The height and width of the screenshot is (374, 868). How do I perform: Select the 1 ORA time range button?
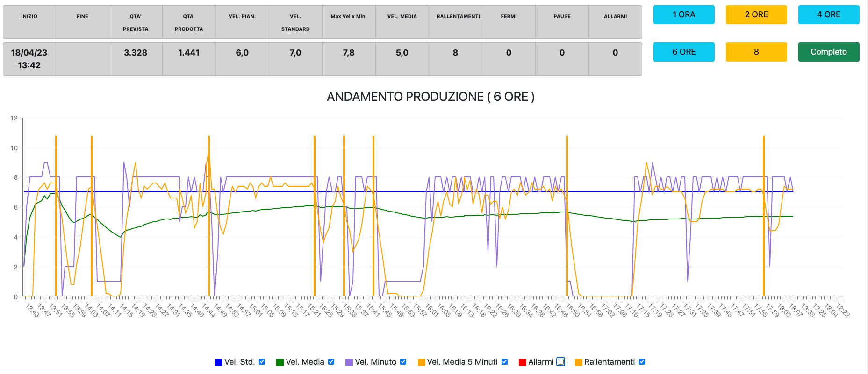tap(683, 14)
